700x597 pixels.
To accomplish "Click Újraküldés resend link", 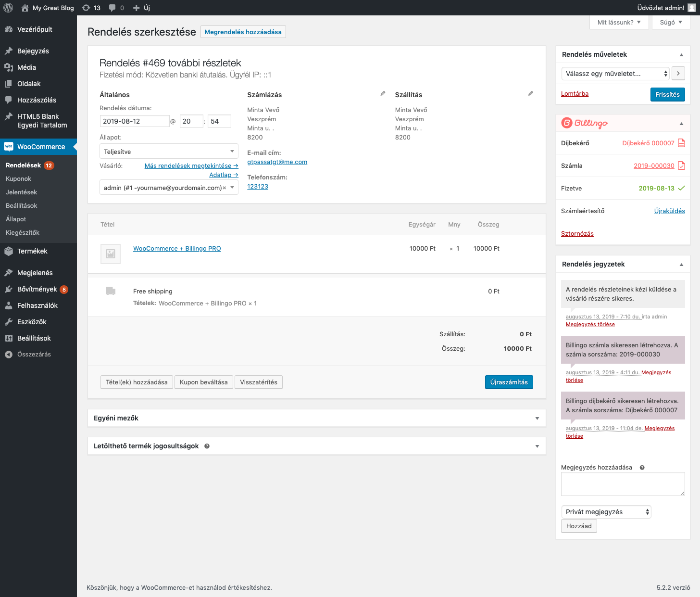I will (x=669, y=211).
